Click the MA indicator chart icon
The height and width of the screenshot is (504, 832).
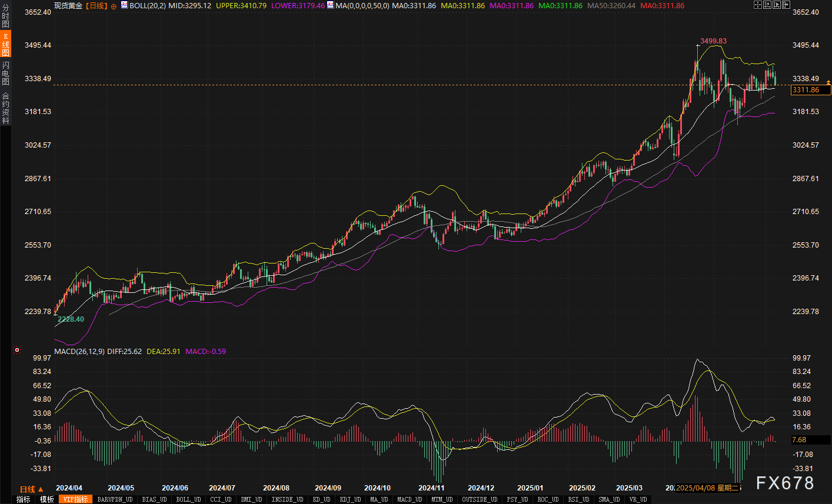pos(330,5)
